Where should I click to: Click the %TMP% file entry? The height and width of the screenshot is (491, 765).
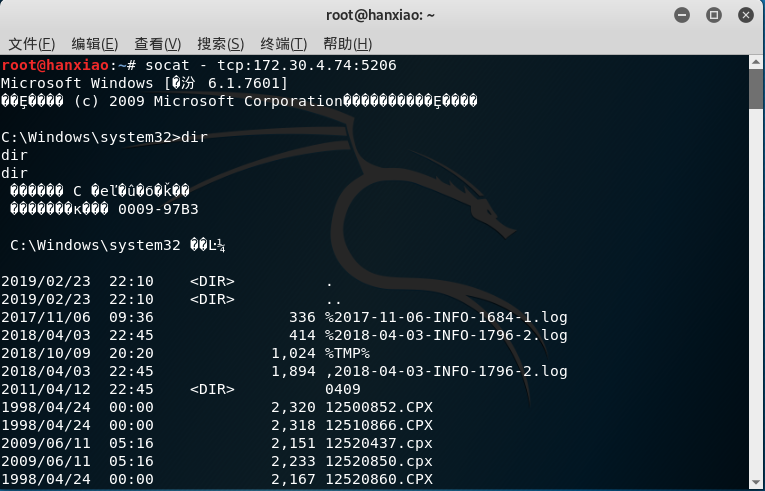(347, 353)
